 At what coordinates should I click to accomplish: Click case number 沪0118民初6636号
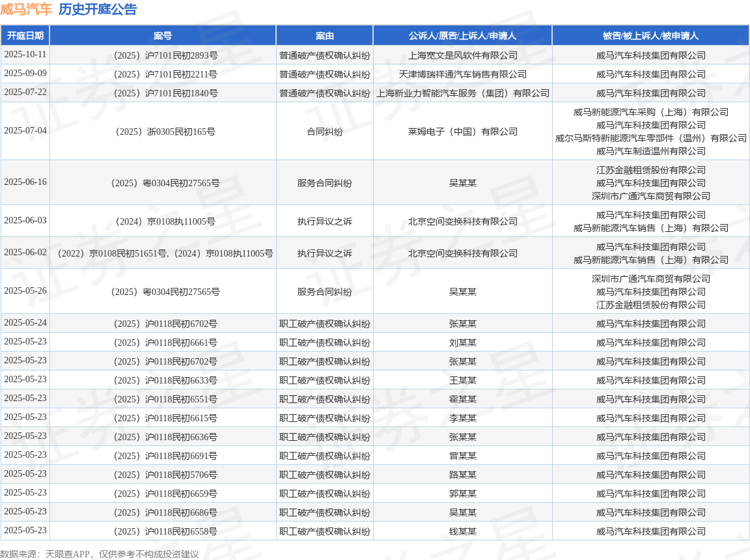[x=165, y=437]
